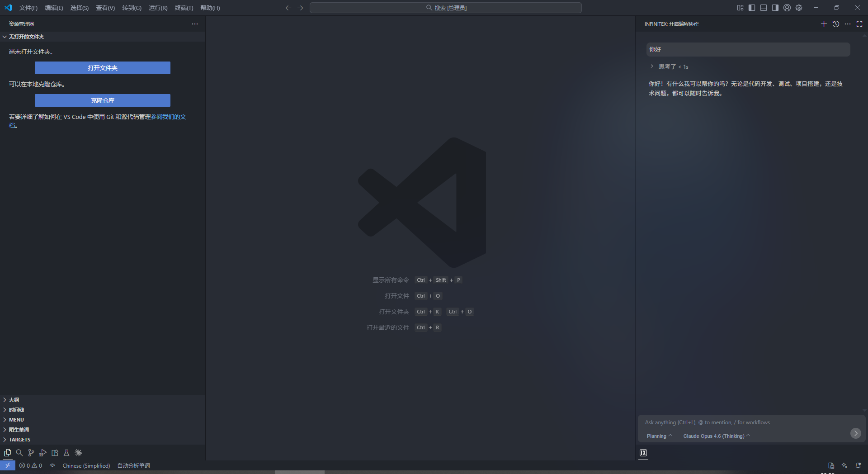868x474 pixels.
Task: Click the chat input field
Action: (x=741, y=422)
